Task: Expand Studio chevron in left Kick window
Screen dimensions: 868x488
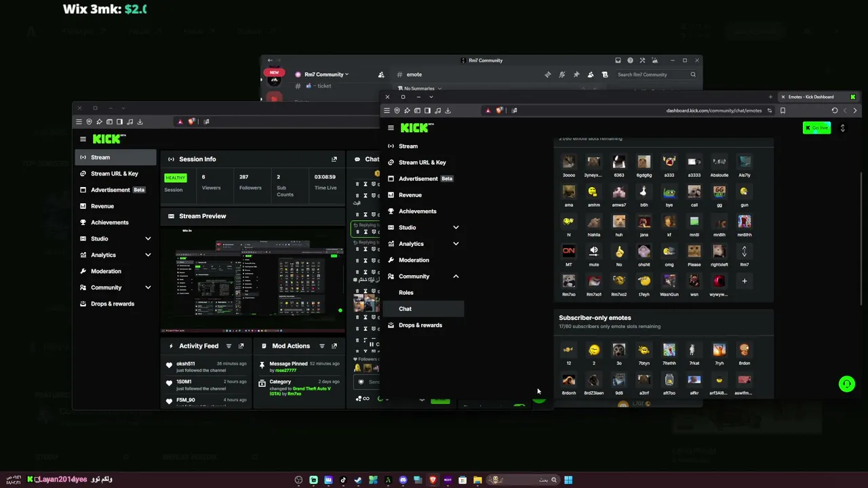Action: [x=148, y=239]
